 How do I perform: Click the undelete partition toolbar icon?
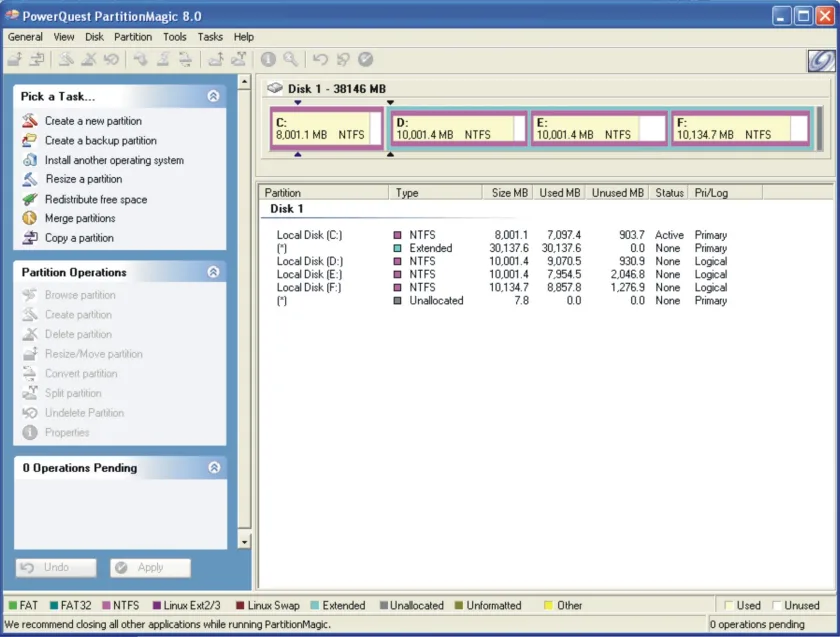[x=111, y=59]
